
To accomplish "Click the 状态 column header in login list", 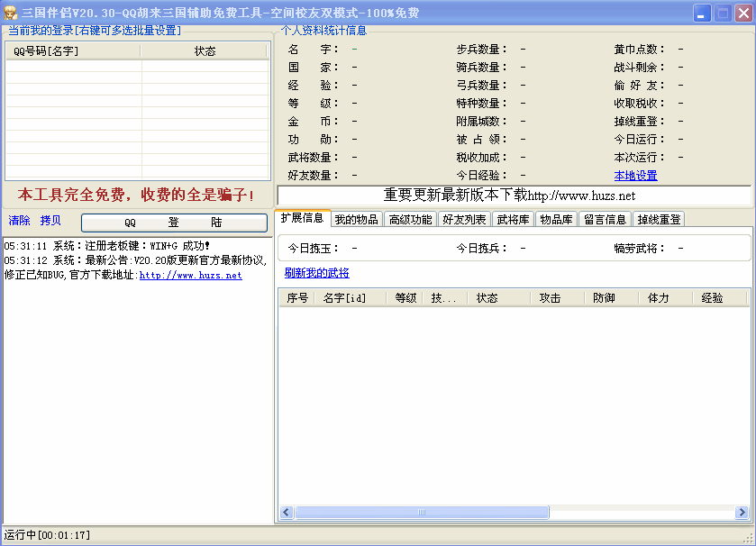I will pyautogui.click(x=205, y=51).
